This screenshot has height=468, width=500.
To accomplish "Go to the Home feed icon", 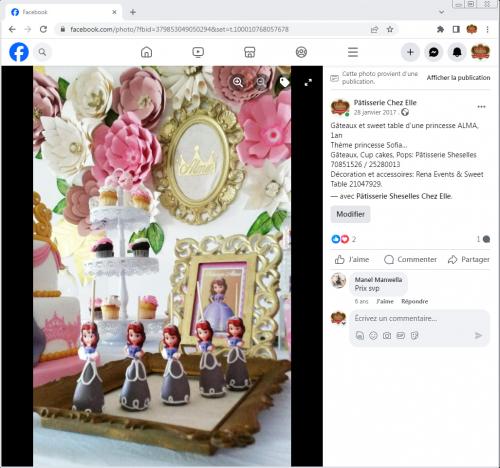I will pos(146,52).
